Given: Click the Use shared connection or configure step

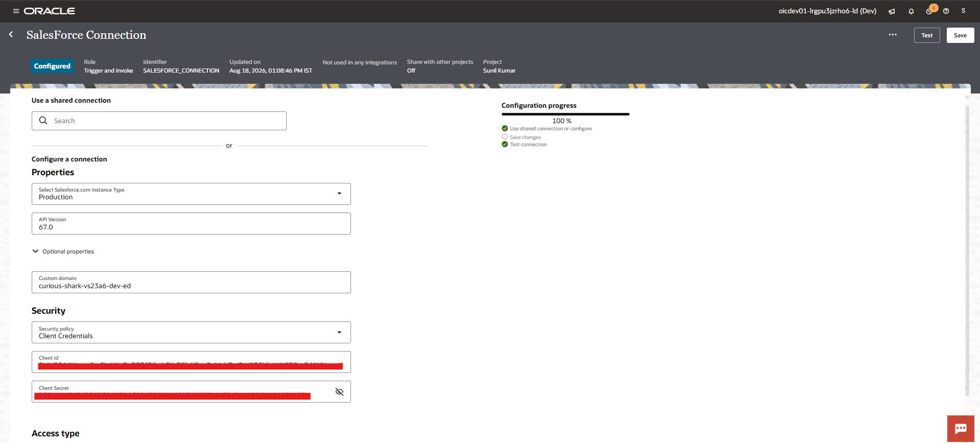Looking at the screenshot, I should point(551,129).
